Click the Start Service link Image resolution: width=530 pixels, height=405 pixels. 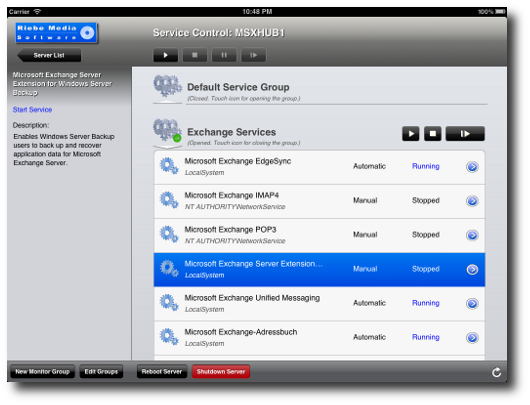32,110
